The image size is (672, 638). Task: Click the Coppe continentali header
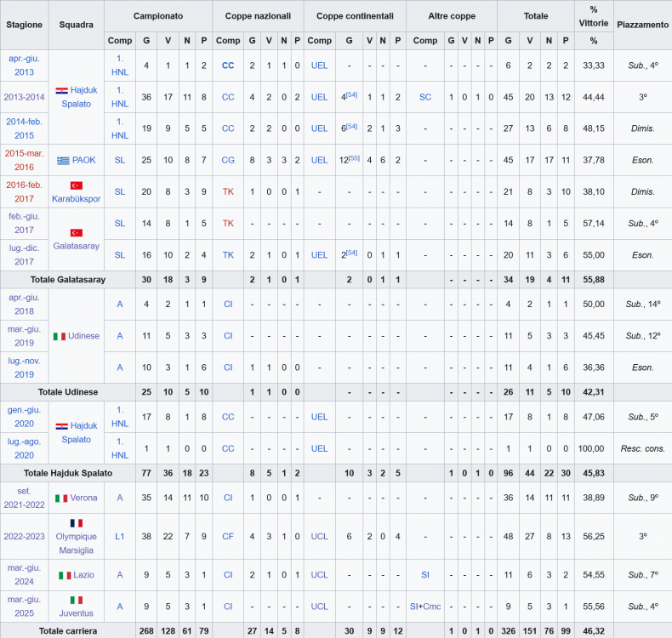click(x=355, y=16)
